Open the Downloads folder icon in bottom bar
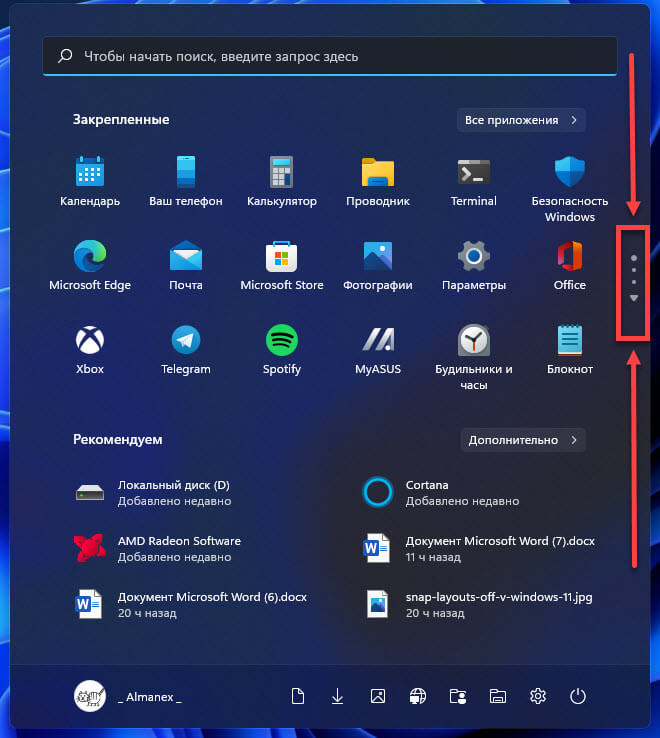 pyautogui.click(x=338, y=696)
